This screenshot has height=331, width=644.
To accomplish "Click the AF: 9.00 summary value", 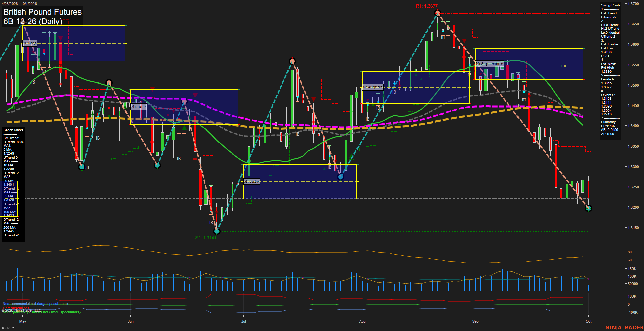I will (607, 134).
